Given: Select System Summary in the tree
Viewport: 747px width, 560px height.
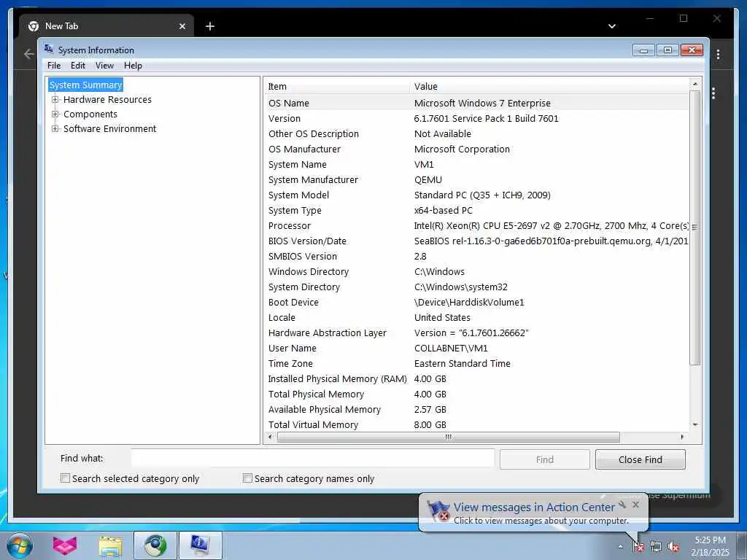Looking at the screenshot, I should 86,85.
